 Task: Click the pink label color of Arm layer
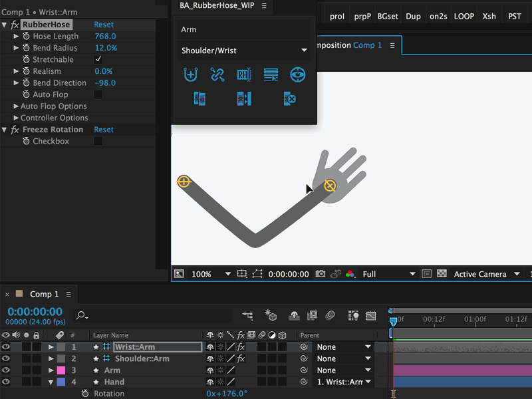pyautogui.click(x=61, y=370)
